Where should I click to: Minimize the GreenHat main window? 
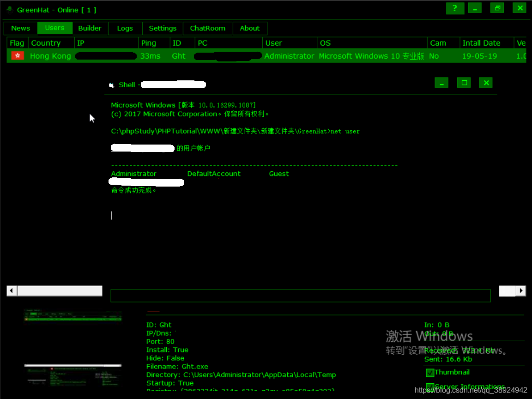coord(475,8)
